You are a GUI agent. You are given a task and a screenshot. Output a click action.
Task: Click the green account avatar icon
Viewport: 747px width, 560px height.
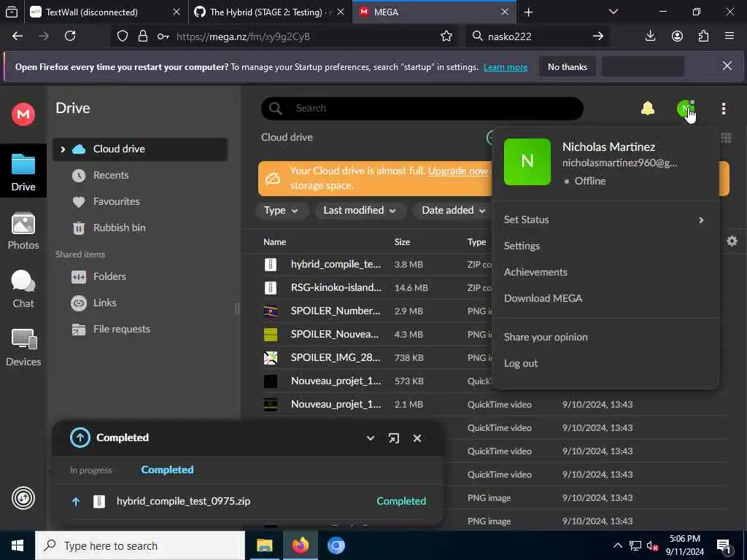685,109
